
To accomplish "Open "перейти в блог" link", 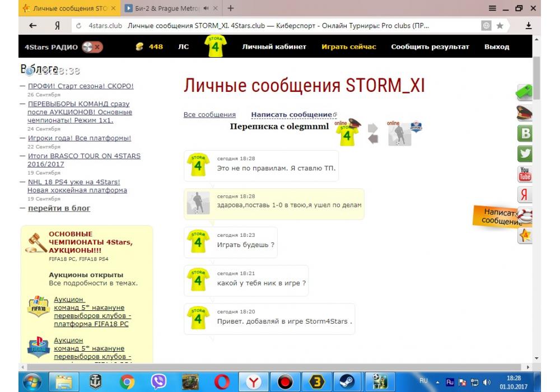I will pyautogui.click(x=59, y=208).
